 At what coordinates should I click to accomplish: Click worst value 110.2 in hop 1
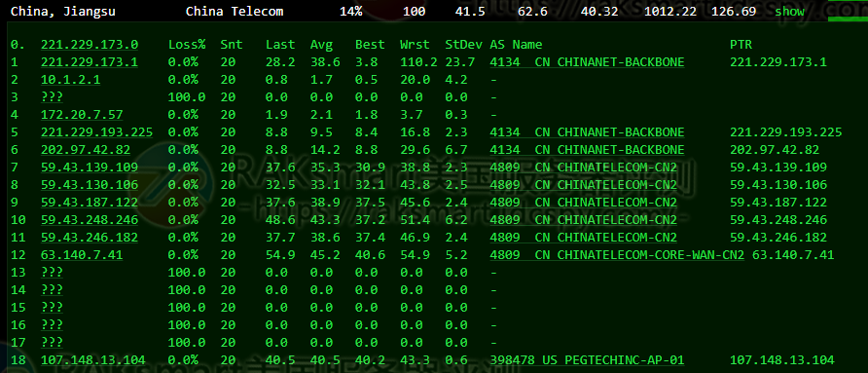(x=418, y=62)
